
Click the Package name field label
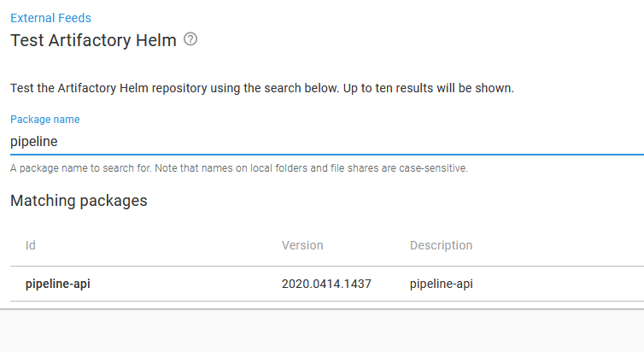click(x=44, y=120)
